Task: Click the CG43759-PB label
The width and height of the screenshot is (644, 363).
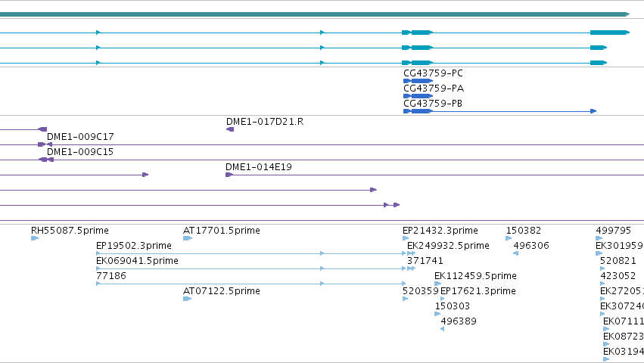Action: pos(432,104)
